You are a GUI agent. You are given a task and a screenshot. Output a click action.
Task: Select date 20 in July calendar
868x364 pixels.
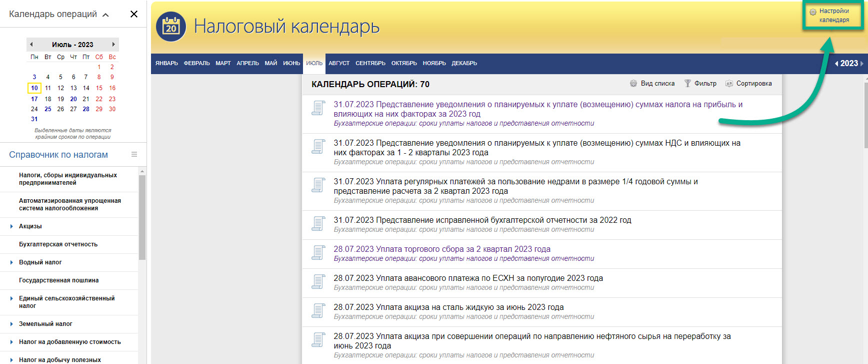tap(73, 99)
